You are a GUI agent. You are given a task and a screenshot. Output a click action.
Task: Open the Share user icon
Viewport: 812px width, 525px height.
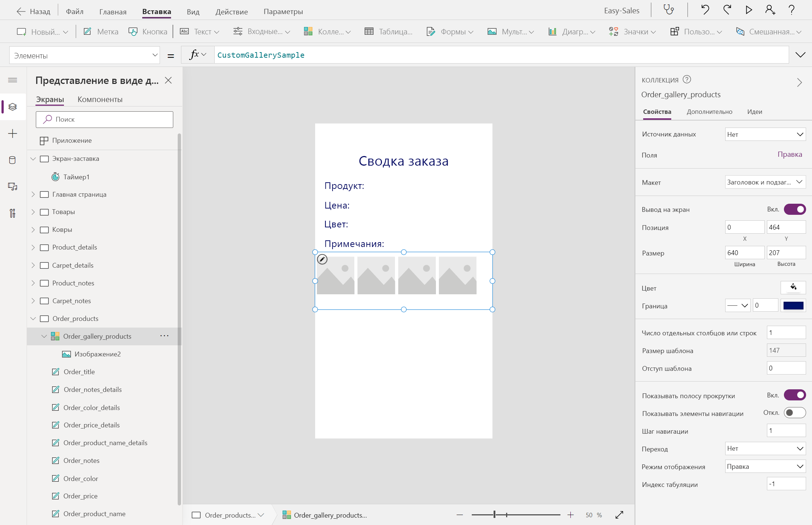tap(770, 10)
